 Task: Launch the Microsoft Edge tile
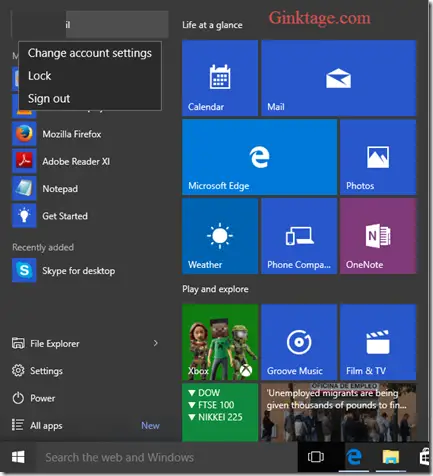259,157
